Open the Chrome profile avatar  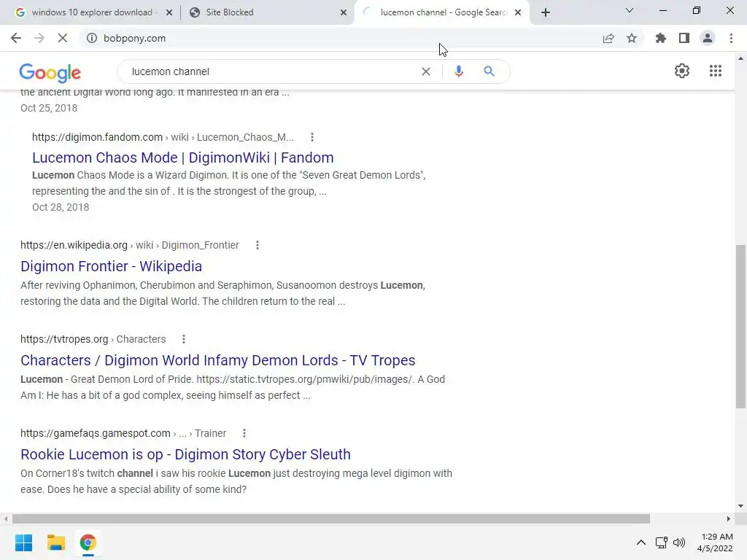click(708, 38)
